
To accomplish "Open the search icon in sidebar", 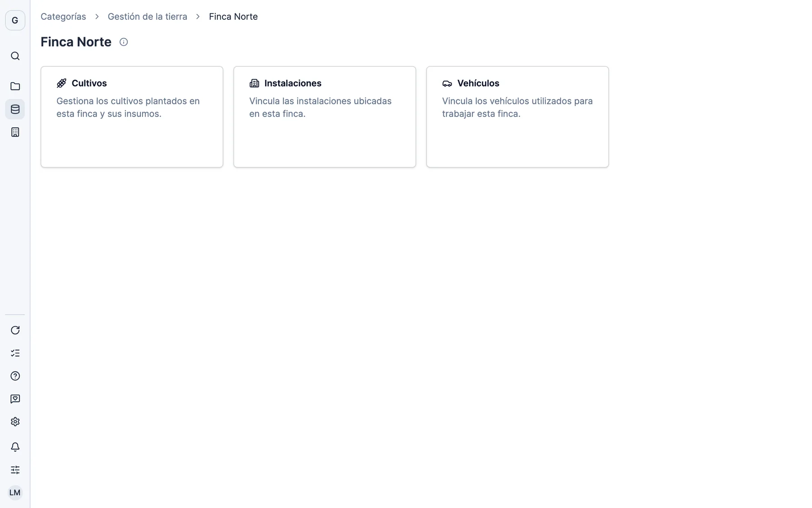I will click(15, 56).
